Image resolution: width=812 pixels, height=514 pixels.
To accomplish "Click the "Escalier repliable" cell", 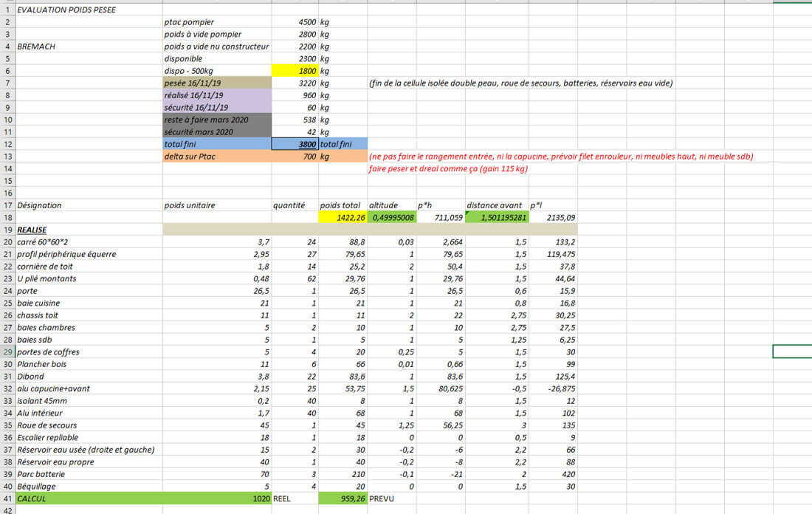I will (47, 437).
